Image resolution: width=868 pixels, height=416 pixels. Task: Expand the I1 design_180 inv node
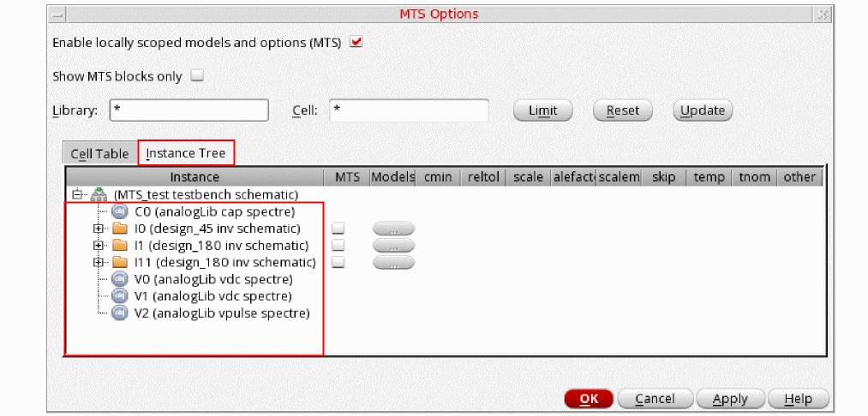tap(98, 245)
